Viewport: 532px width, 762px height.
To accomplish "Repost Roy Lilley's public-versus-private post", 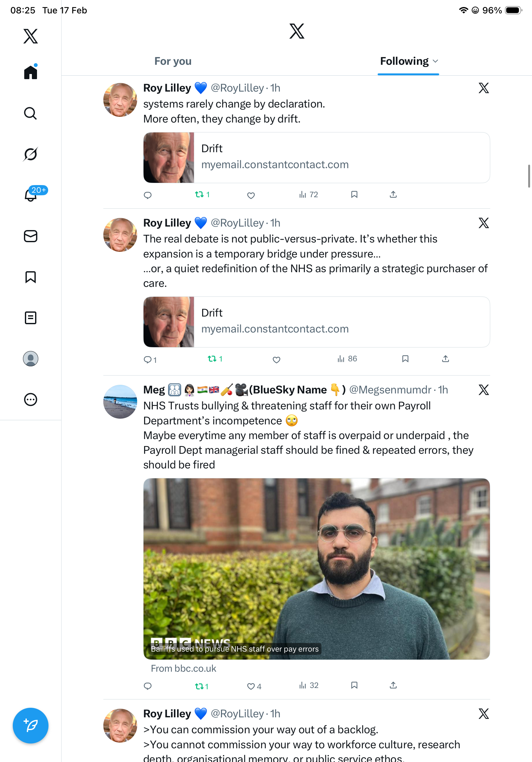I will (x=212, y=359).
